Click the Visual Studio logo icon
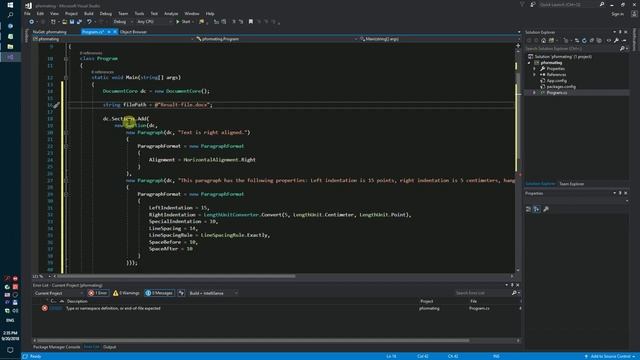 coord(28,5)
